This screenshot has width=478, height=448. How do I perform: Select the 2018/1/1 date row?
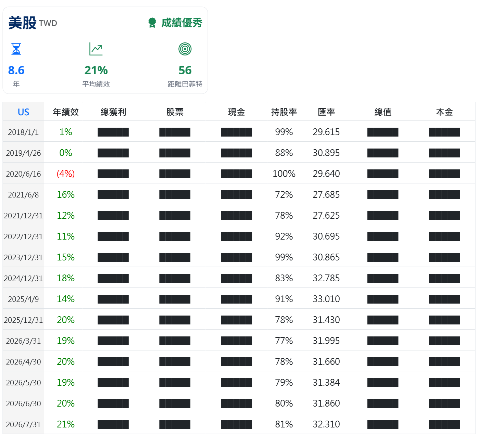[239, 132]
